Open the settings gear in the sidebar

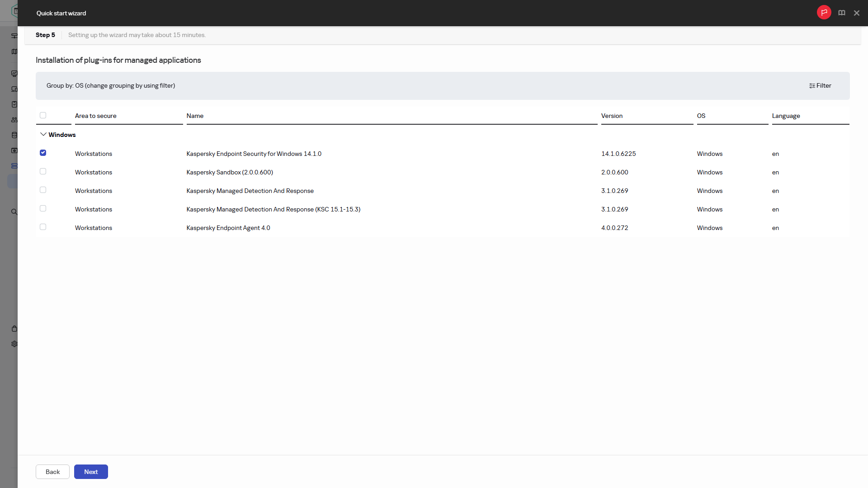coord(14,344)
